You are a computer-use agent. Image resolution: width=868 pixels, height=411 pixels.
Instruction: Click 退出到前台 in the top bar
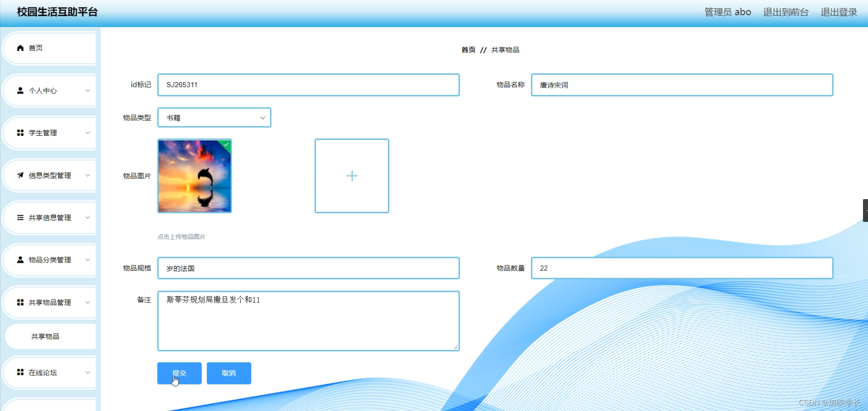pos(785,12)
